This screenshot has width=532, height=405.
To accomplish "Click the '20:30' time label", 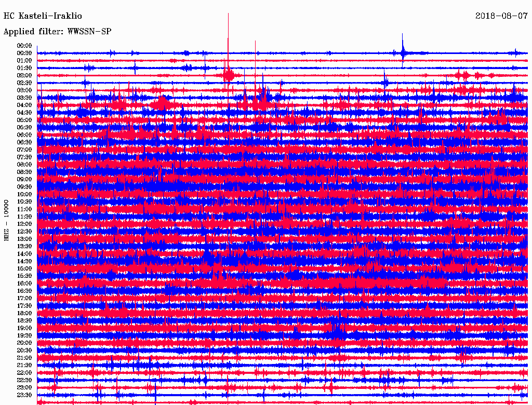I will [24, 350].
